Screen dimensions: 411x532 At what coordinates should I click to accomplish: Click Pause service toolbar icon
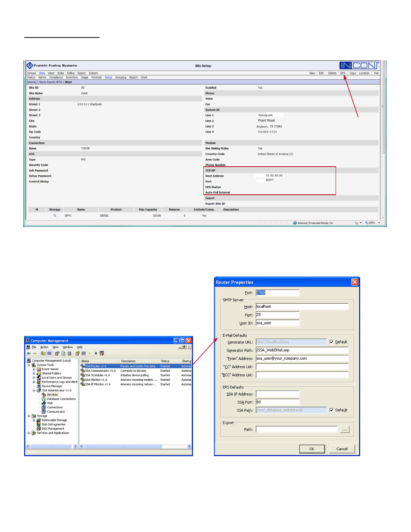pyautogui.click(x=96, y=353)
